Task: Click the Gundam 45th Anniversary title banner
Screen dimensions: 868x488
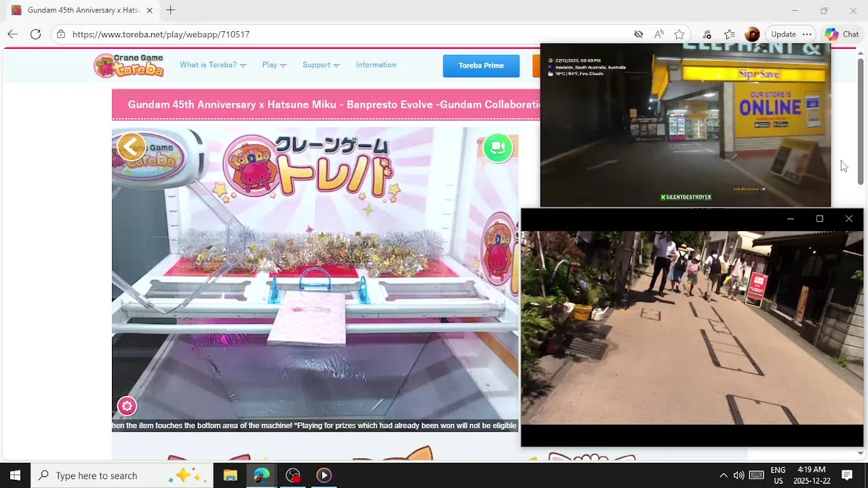Action: point(325,104)
